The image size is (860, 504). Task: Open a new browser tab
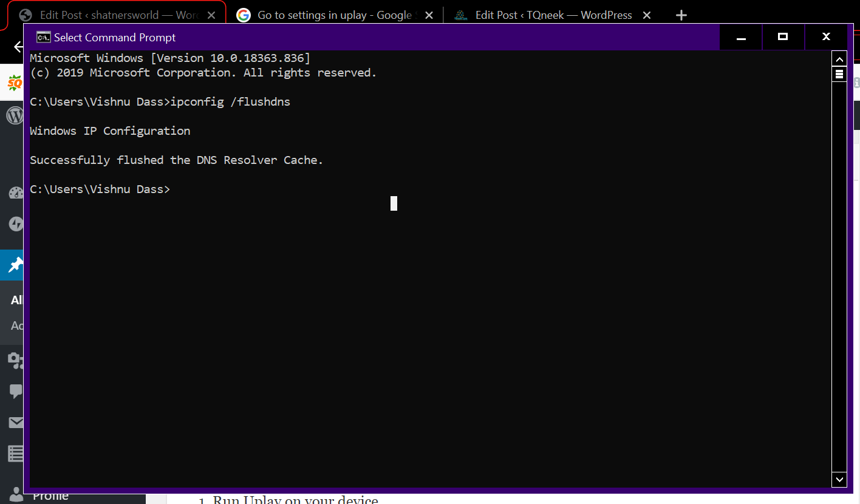point(681,15)
